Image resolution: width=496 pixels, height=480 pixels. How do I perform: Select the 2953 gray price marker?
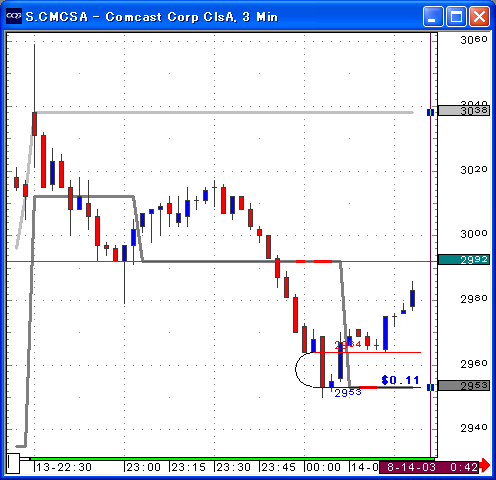464,386
